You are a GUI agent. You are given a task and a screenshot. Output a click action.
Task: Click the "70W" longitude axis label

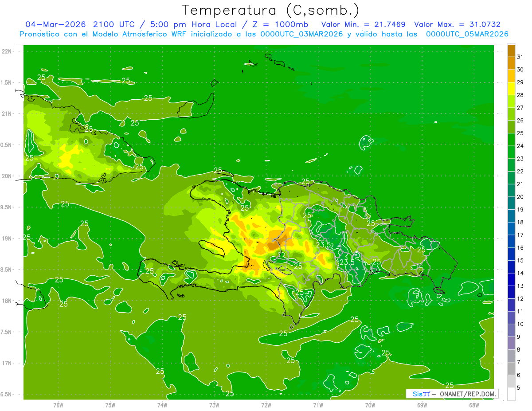pyautogui.click(x=370, y=405)
